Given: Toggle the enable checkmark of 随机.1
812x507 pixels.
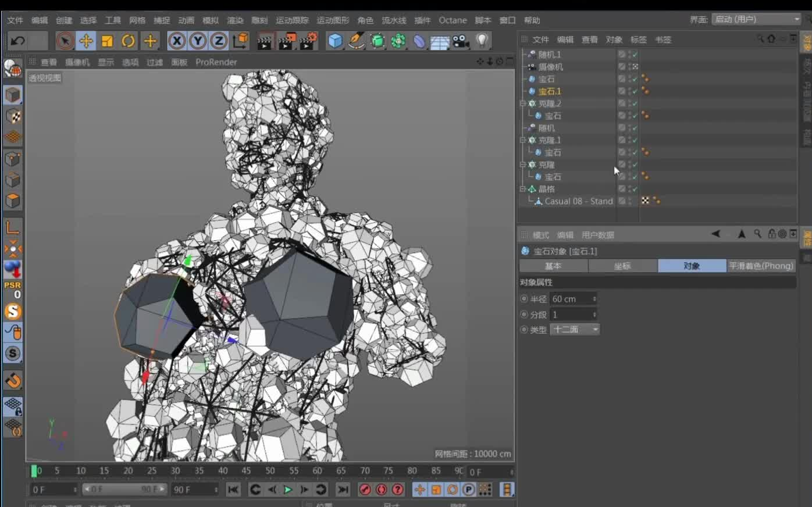Looking at the screenshot, I should coord(635,53).
